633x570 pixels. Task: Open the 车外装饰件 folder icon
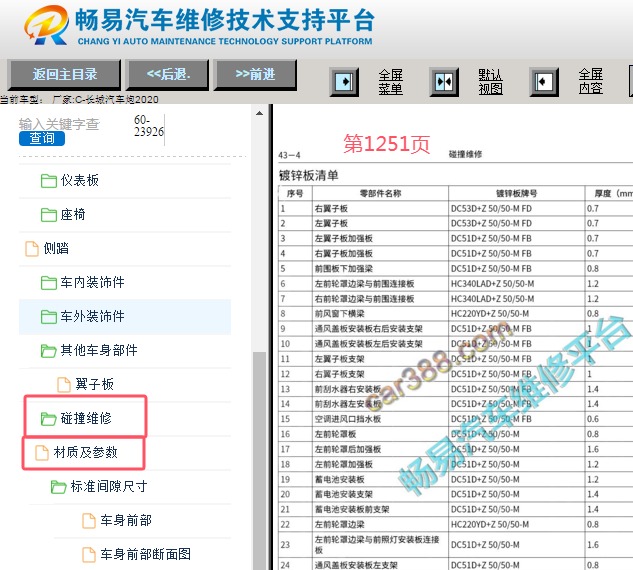pos(48,316)
